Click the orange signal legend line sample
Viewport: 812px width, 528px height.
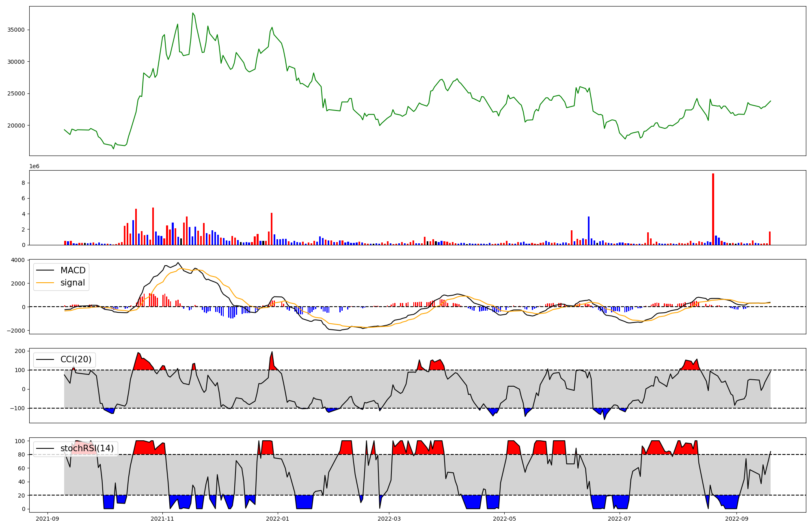click(45, 283)
